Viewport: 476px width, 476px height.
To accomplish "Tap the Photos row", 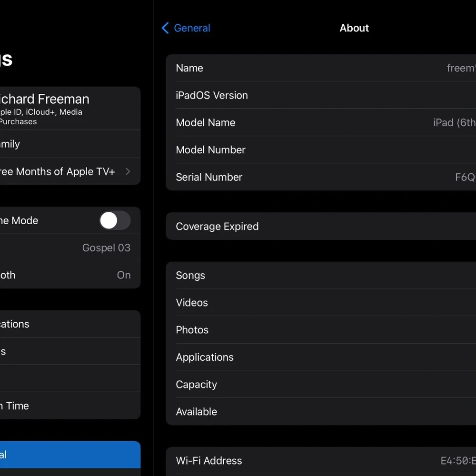I will pos(321,330).
